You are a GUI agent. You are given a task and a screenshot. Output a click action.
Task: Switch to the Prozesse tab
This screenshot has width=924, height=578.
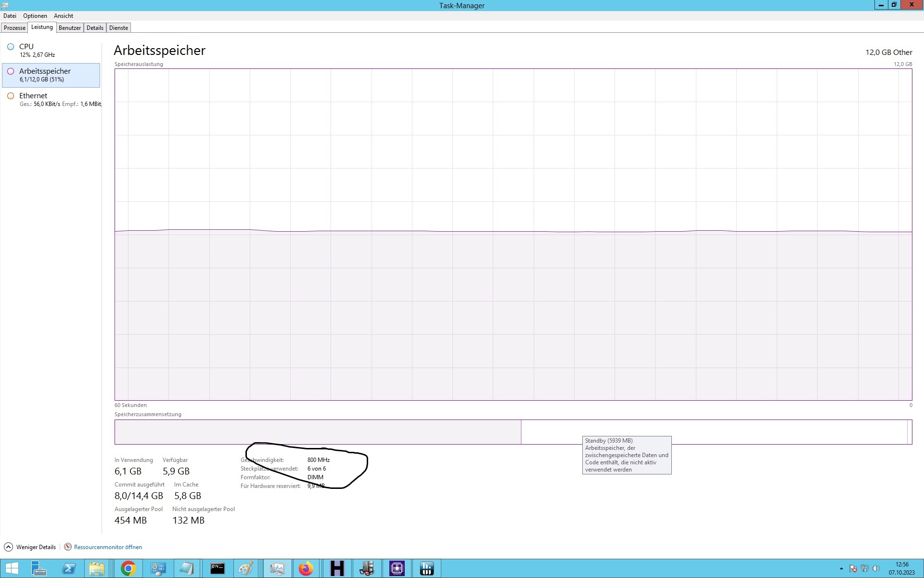coord(14,28)
